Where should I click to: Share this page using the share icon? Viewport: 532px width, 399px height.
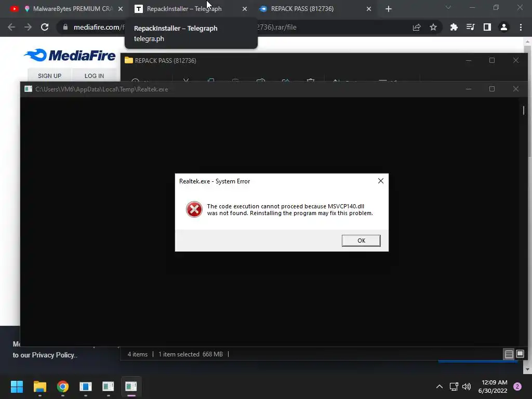(417, 27)
